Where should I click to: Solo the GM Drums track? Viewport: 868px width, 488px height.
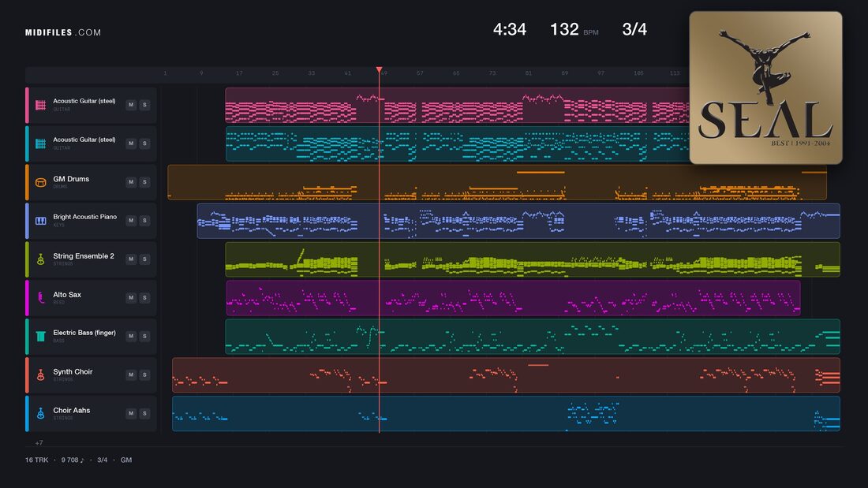pos(144,182)
